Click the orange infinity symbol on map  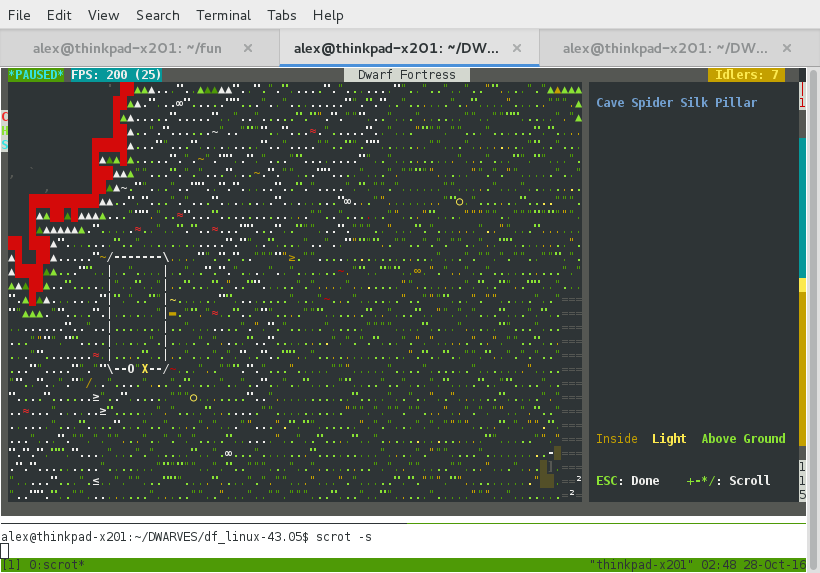tap(417, 271)
